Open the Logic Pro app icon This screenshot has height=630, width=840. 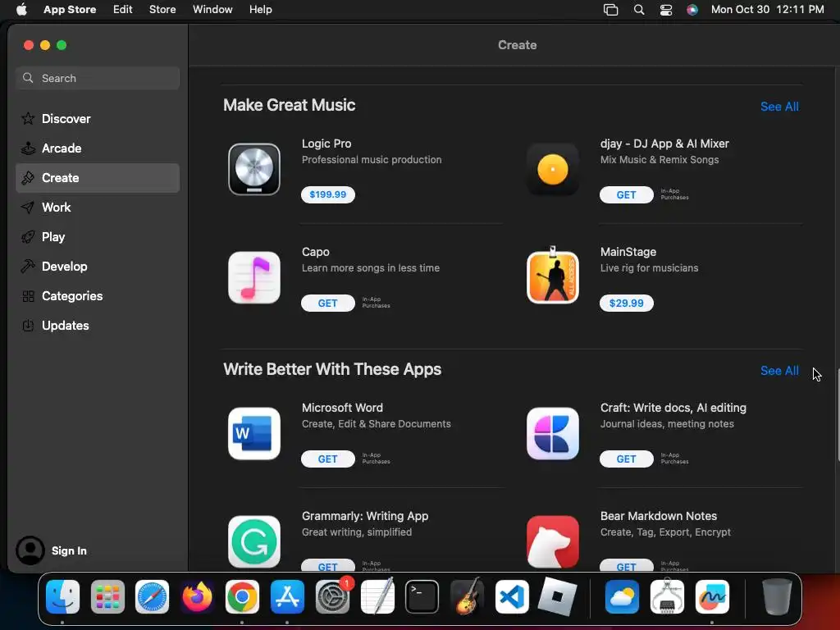coord(254,169)
